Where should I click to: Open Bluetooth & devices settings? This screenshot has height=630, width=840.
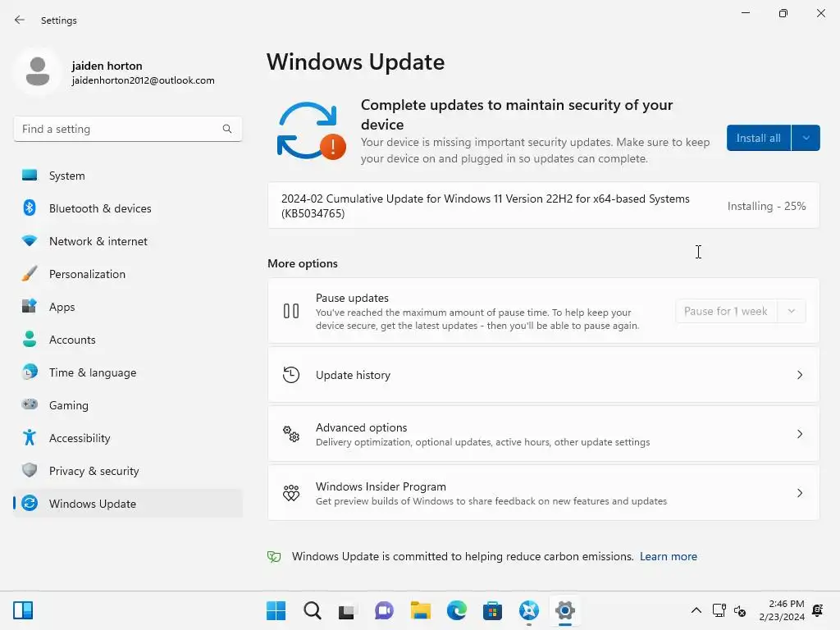click(x=128, y=208)
